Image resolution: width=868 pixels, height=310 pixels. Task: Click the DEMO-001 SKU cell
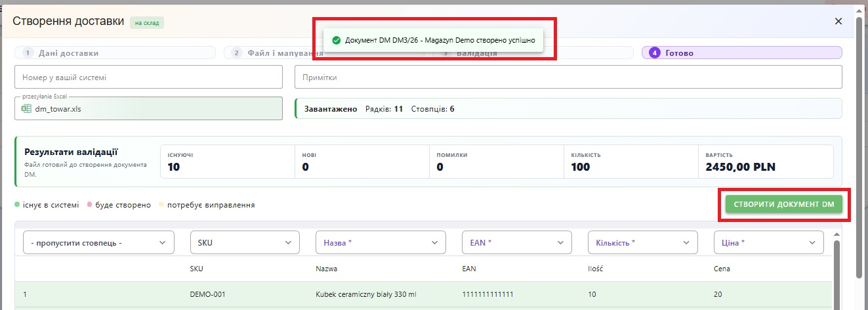pyautogui.click(x=207, y=294)
